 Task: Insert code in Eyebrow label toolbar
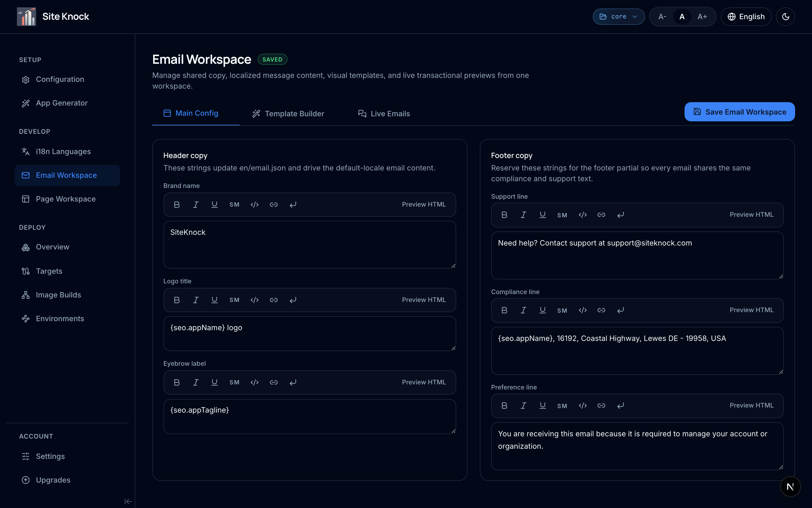(255, 382)
